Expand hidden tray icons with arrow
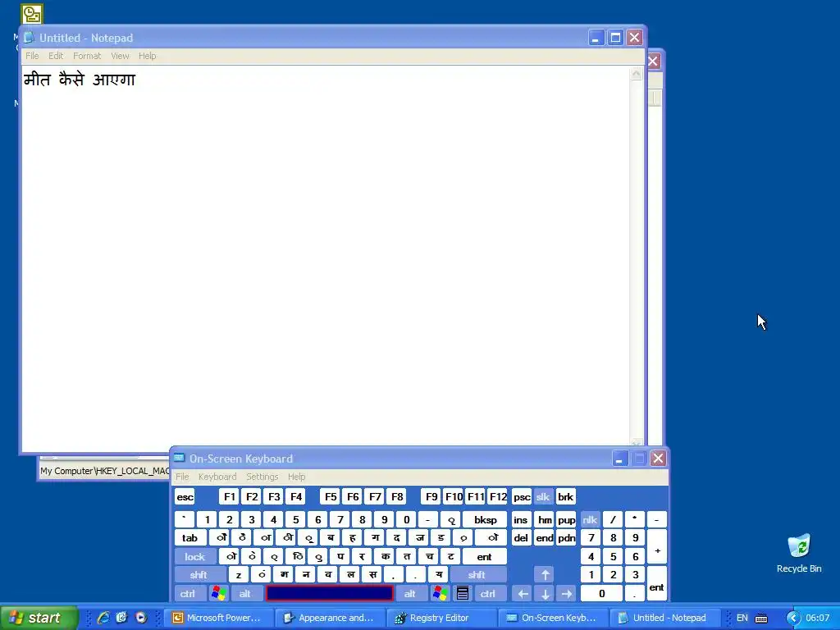 [793, 618]
